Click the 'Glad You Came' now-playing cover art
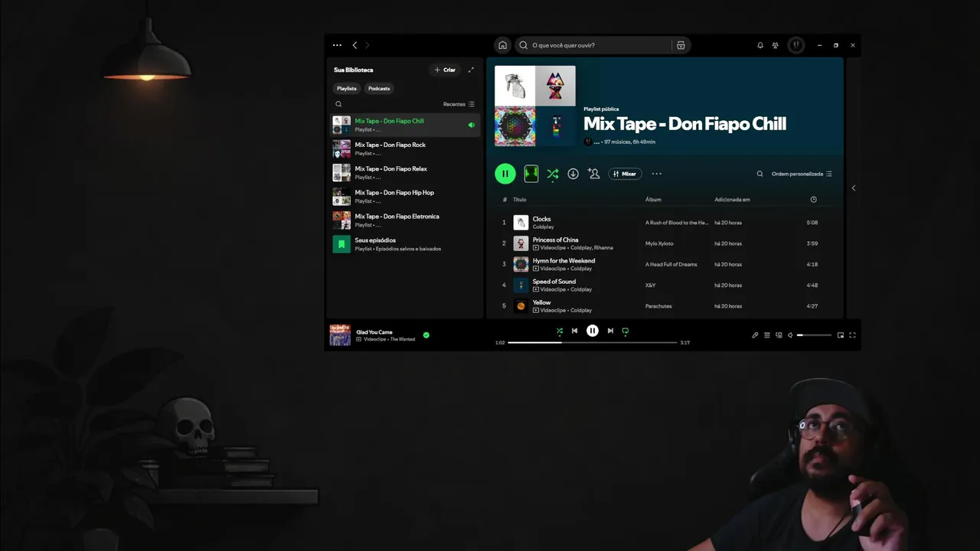 coord(340,335)
